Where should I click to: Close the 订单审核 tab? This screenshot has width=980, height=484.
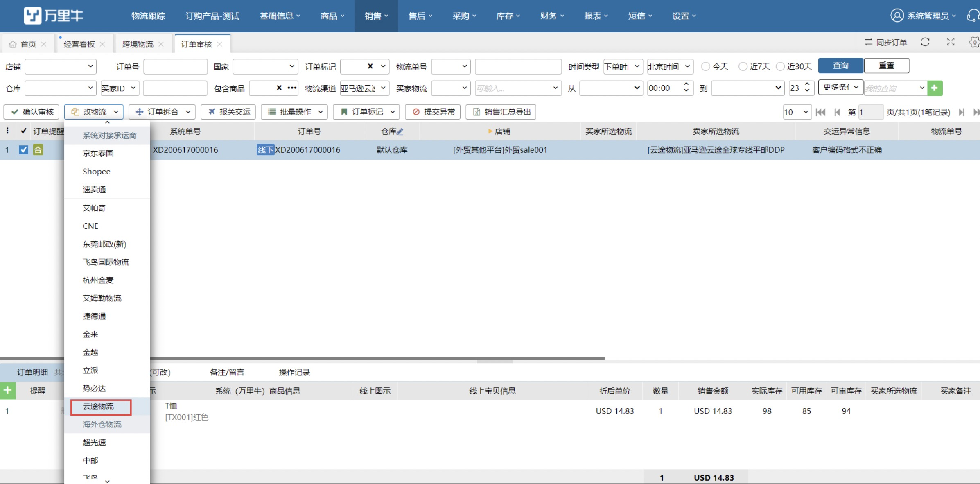(219, 44)
